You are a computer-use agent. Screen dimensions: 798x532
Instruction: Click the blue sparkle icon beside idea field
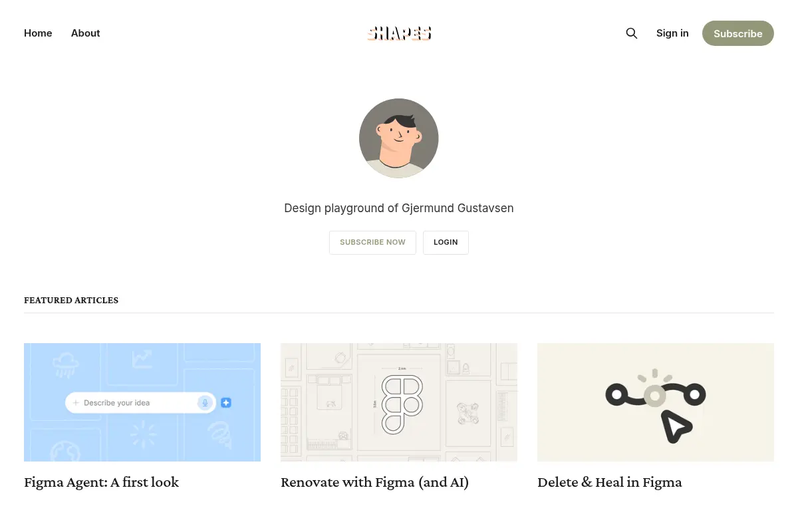coord(226,402)
